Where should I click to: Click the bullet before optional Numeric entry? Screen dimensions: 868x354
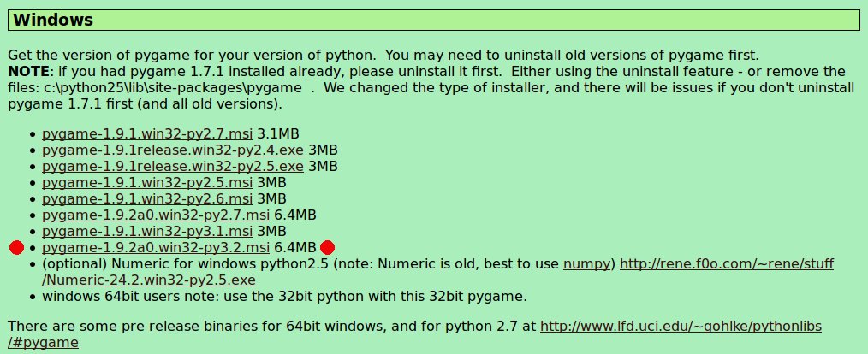33,264
